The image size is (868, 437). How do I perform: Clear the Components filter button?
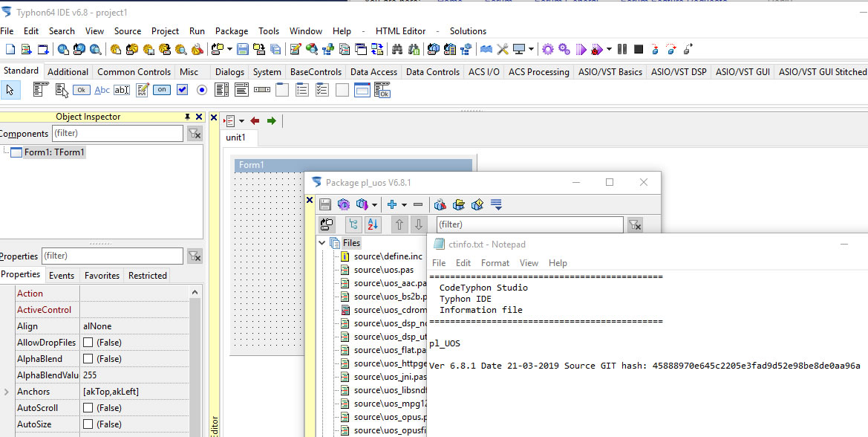point(195,134)
